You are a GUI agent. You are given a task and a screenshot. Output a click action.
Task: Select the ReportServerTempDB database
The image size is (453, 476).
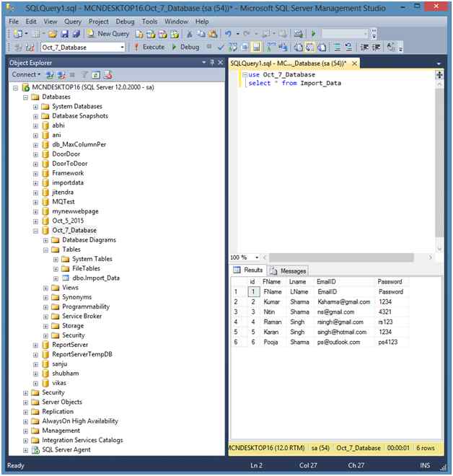click(82, 354)
